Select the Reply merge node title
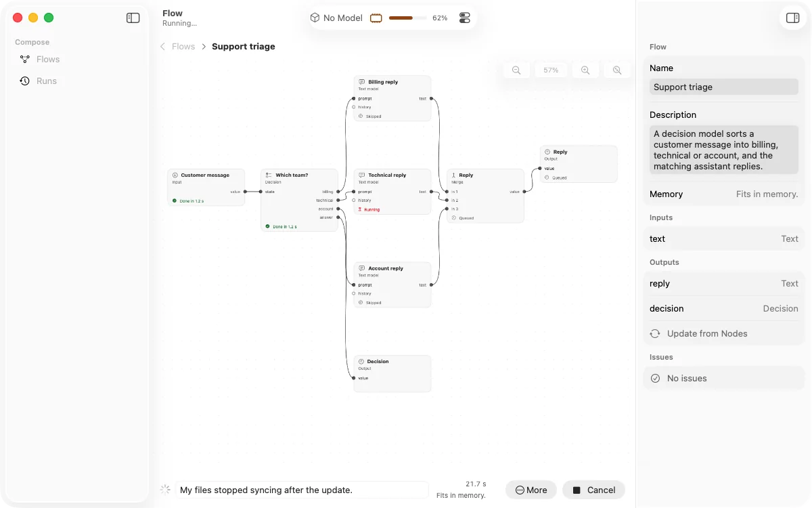Screen dimensions: 812x508 pos(466,175)
